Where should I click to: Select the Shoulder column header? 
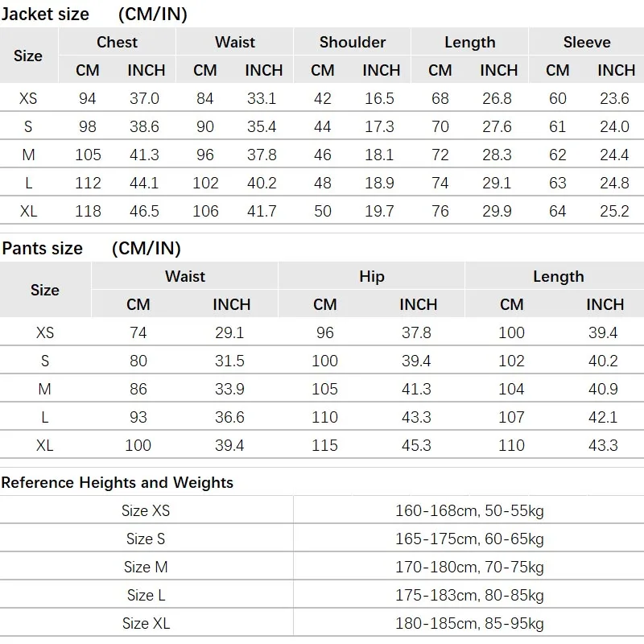[353, 42]
